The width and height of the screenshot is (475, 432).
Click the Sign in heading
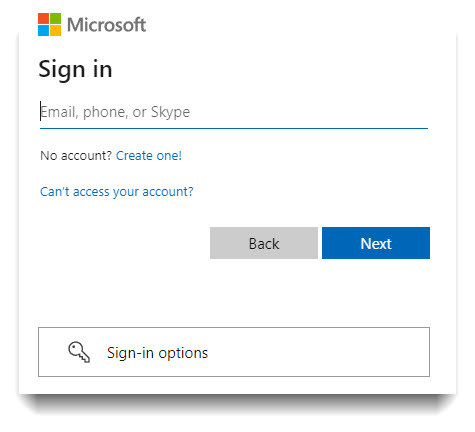pyautogui.click(x=75, y=70)
